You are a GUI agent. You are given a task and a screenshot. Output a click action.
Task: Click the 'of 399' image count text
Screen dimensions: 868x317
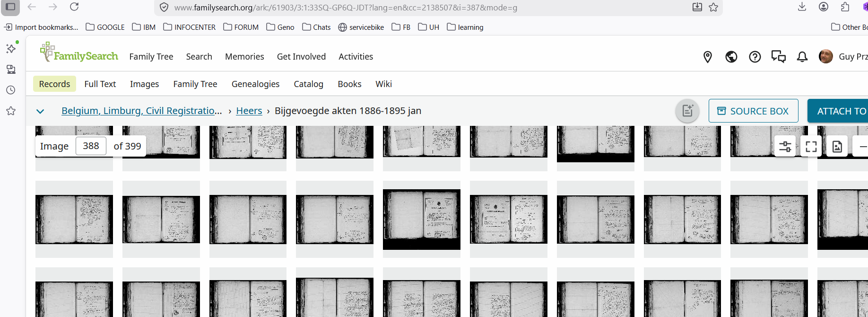[127, 146]
